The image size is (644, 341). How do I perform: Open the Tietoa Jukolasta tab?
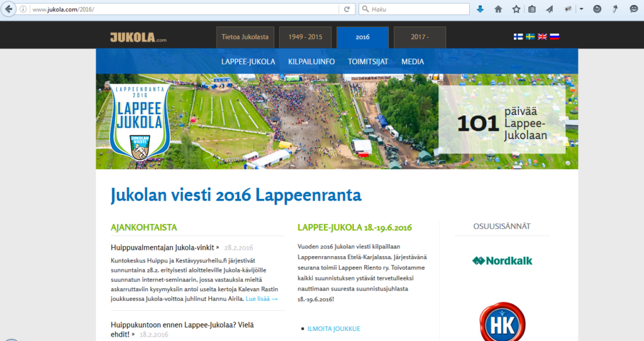click(x=245, y=37)
